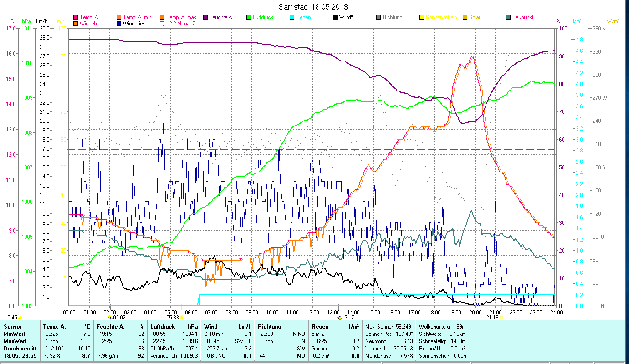This screenshot has width=629, height=364.
Task: Click the SW 6.6 wind gust value
Action: [244, 341]
